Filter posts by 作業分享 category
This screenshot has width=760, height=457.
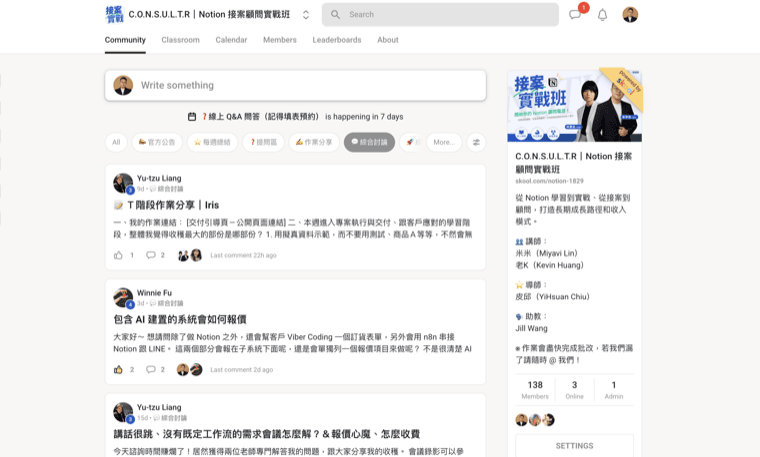(x=314, y=142)
